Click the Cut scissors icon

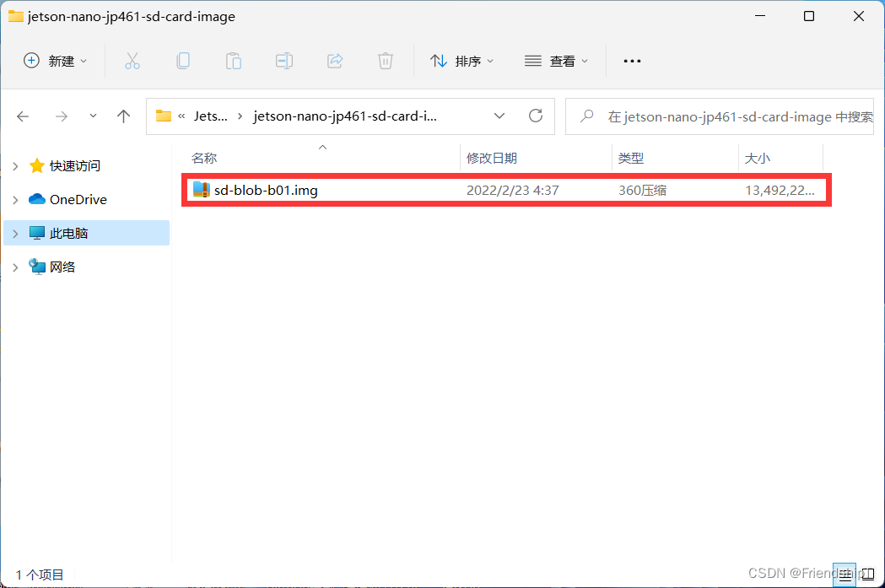point(132,61)
